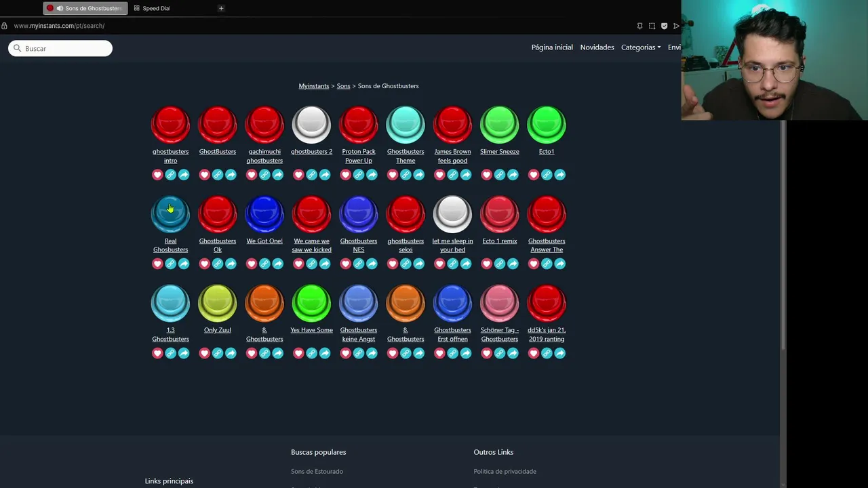Play the Ghostbusters Ok sound button

[218, 214]
